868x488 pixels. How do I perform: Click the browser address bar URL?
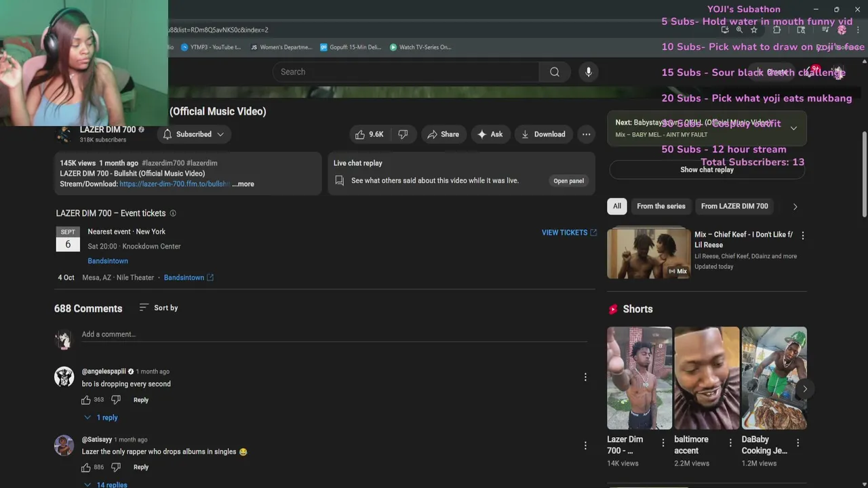(x=218, y=30)
